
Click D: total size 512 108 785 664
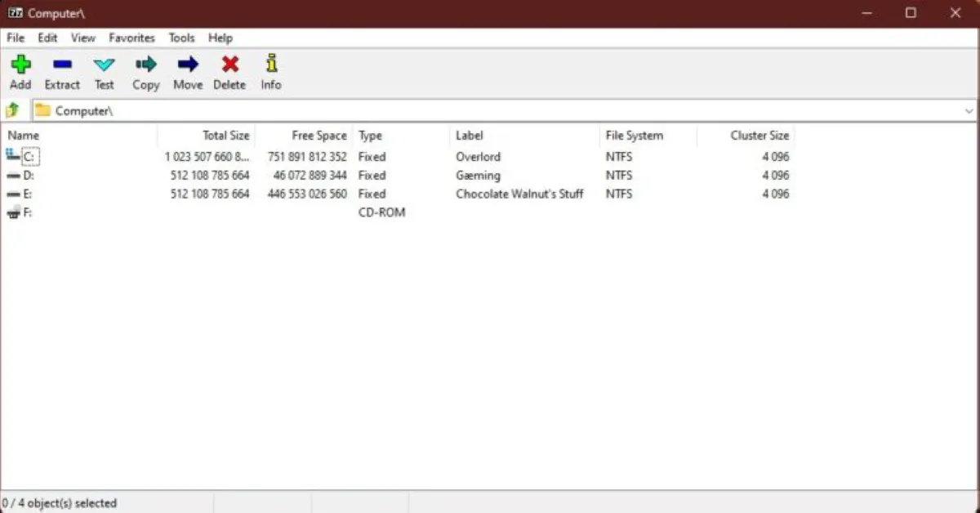tap(210, 175)
